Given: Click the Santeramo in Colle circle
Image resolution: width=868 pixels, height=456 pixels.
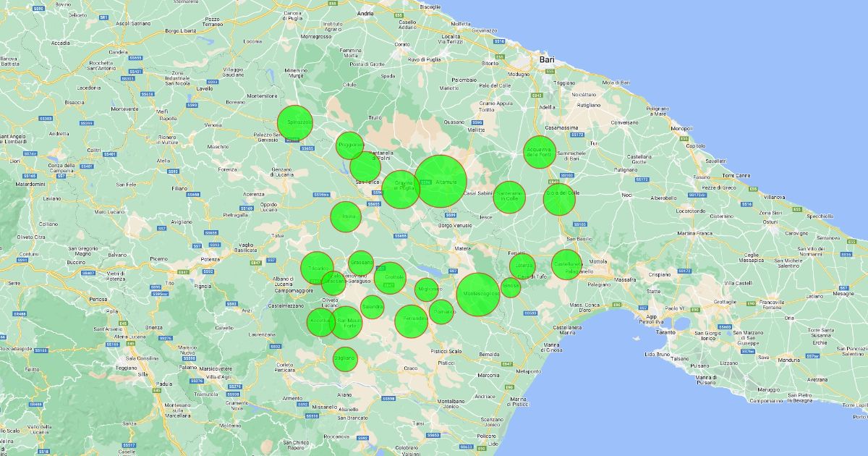Looking at the screenshot, I should pos(509,197).
